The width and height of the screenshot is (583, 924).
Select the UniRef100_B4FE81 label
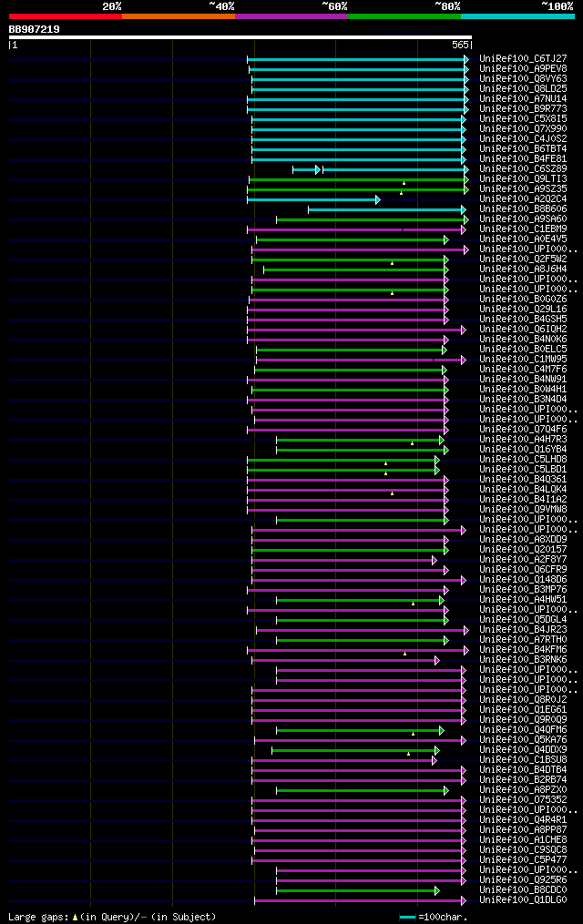523,159
